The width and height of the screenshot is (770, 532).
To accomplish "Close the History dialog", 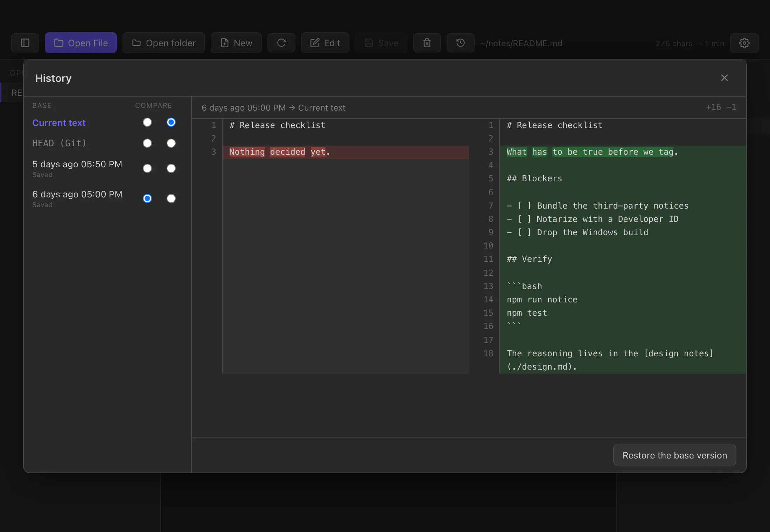I will pyautogui.click(x=724, y=78).
